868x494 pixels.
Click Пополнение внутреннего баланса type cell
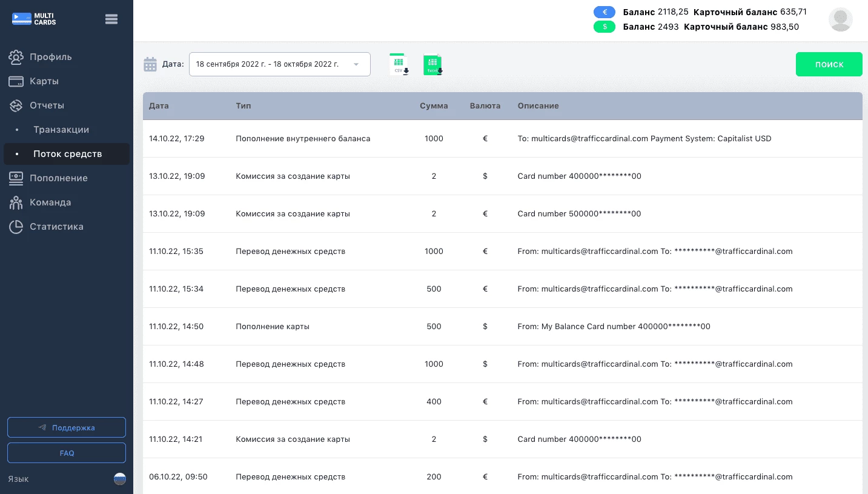pos(303,139)
